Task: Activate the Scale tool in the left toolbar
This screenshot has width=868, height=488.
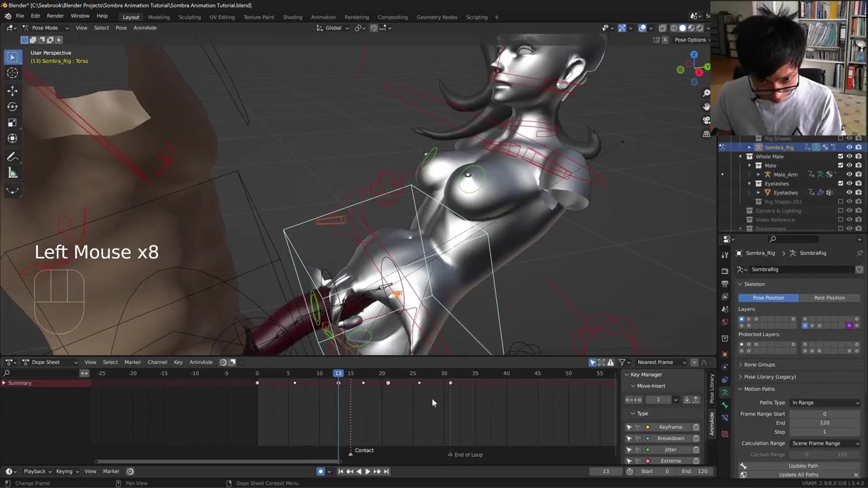Action: click(12, 123)
